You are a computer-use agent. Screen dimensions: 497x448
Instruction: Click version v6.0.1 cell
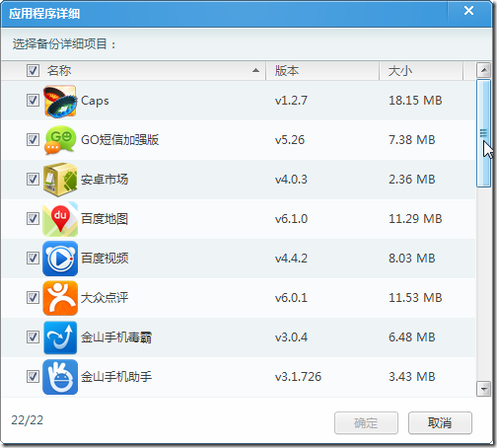pyautogui.click(x=291, y=298)
